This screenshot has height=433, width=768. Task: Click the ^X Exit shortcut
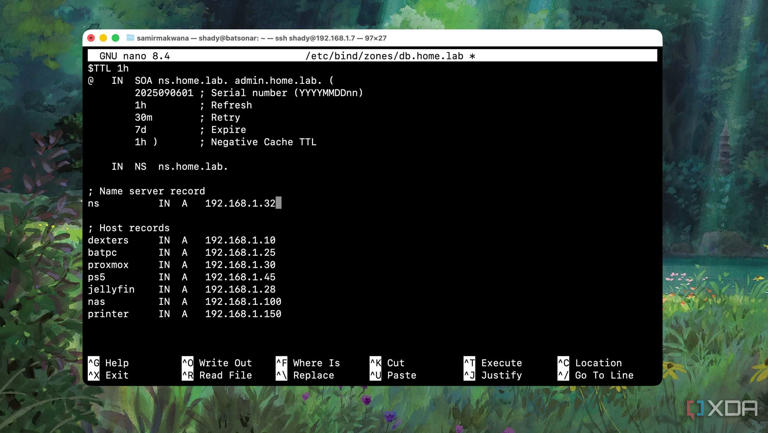coord(109,375)
